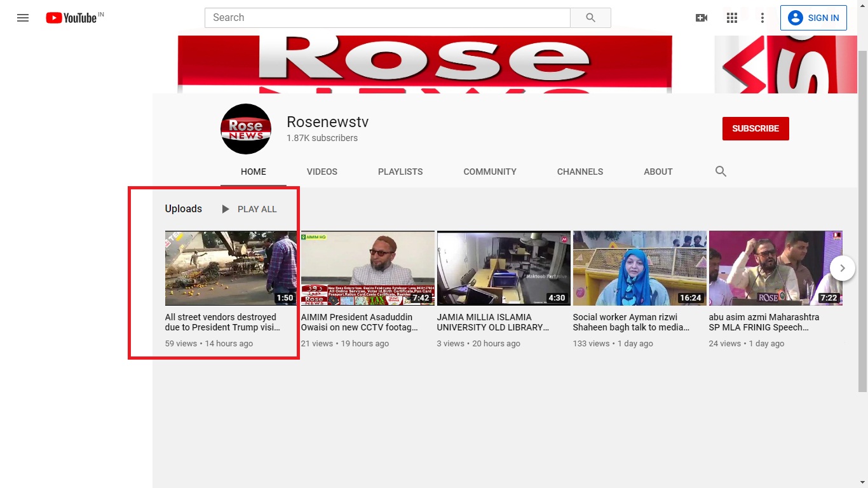The width and height of the screenshot is (868, 488).
Task: Show next uploads with right chevron
Action: (843, 268)
